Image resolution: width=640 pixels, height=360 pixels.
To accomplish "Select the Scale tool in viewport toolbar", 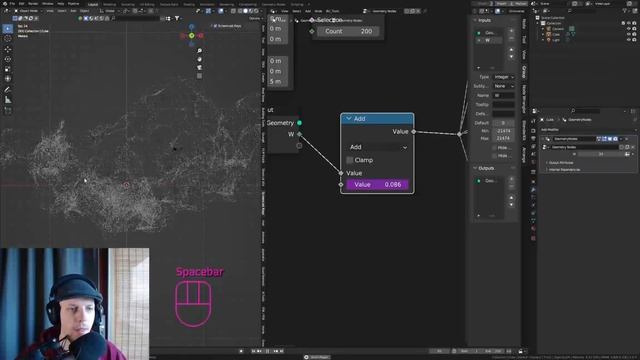I will (x=8, y=69).
